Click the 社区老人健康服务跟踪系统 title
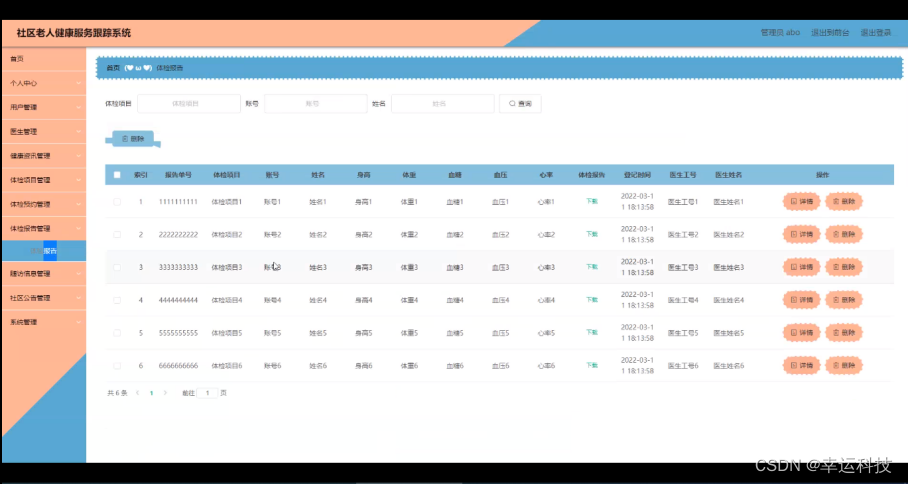This screenshot has height=484, width=908. pos(74,33)
